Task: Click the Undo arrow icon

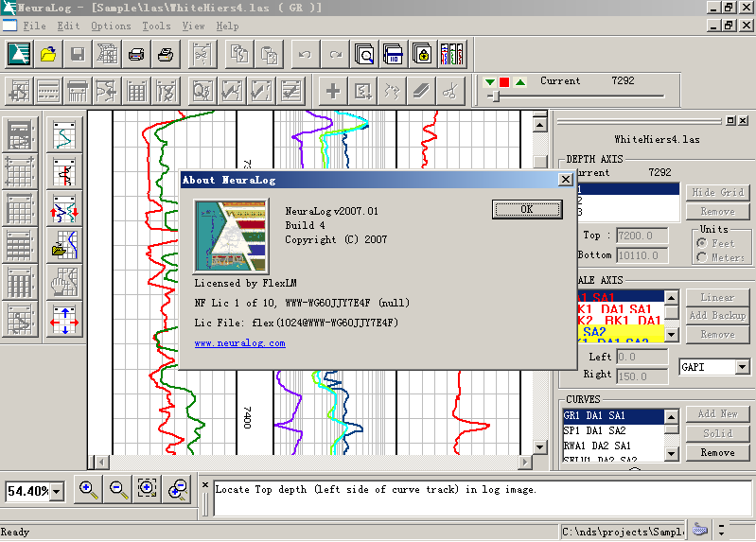Action: (x=306, y=54)
